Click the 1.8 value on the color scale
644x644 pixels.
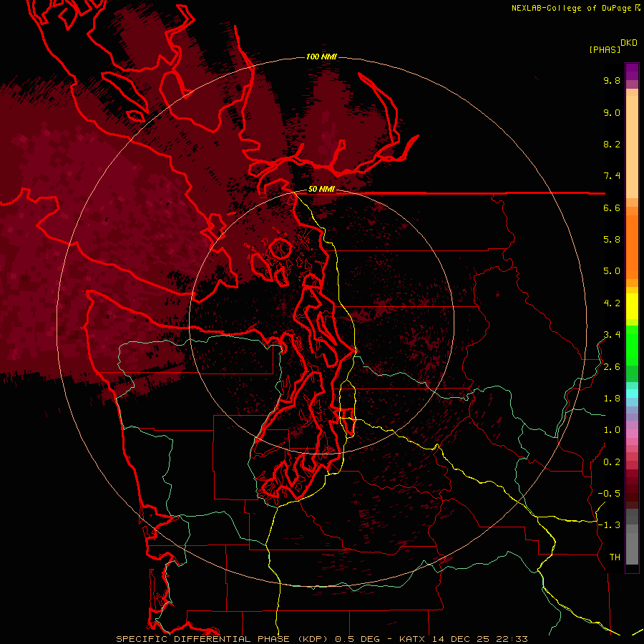point(612,399)
